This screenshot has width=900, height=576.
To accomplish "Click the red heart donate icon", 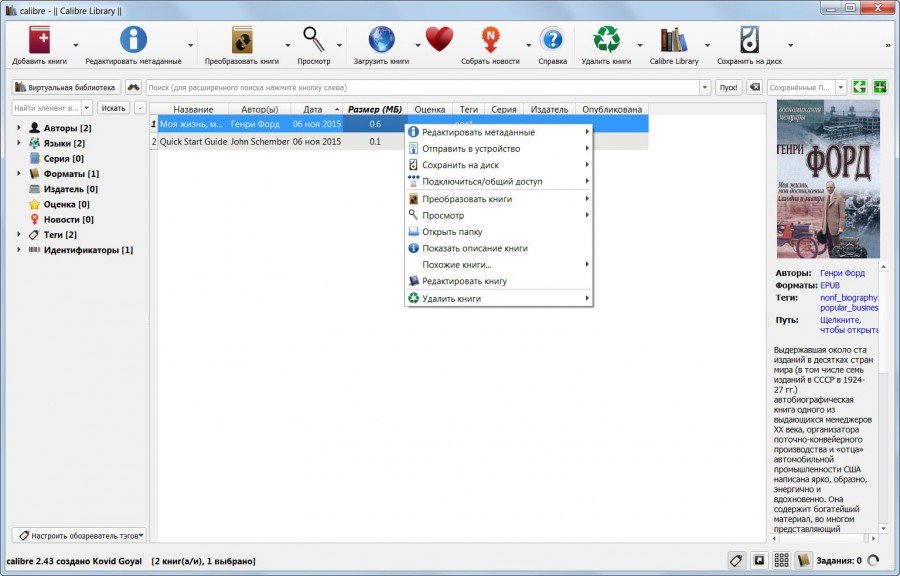I will 439,40.
